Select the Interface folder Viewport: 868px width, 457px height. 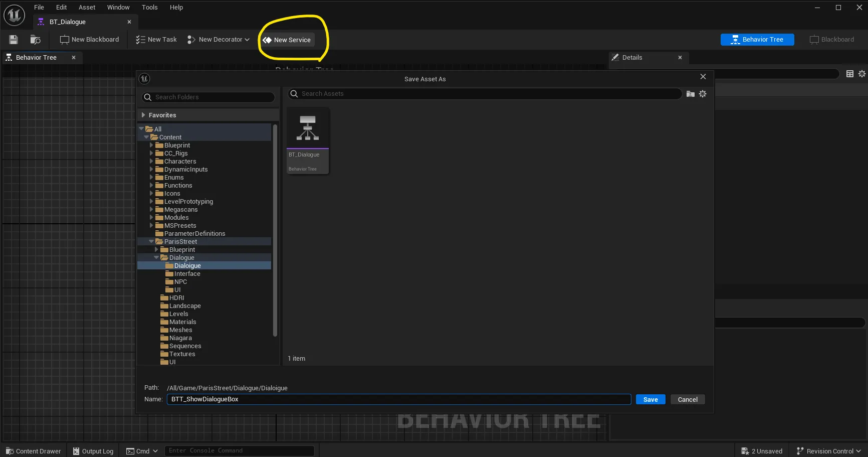tap(187, 274)
